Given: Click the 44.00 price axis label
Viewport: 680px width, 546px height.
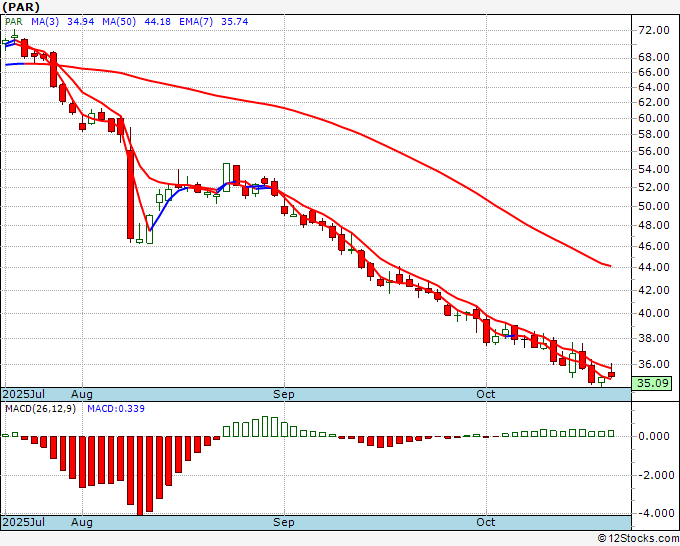Looking at the screenshot, I should 654,268.
